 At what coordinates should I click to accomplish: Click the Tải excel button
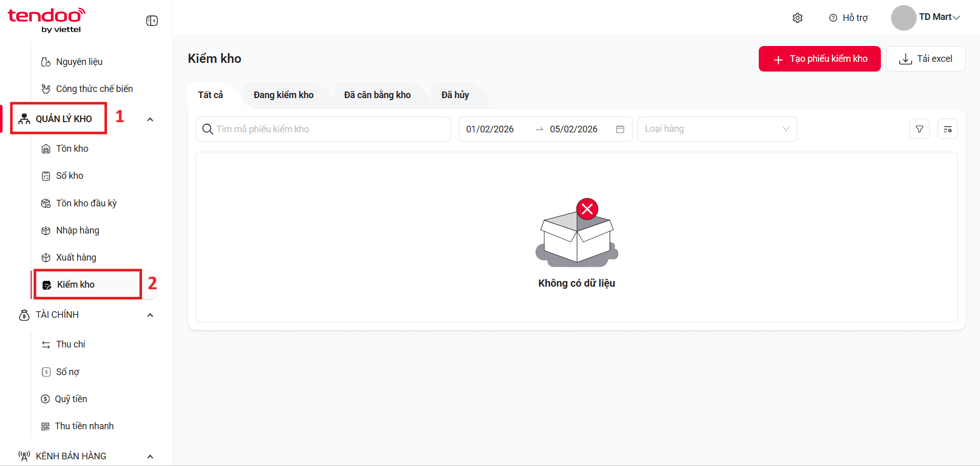[x=925, y=59]
